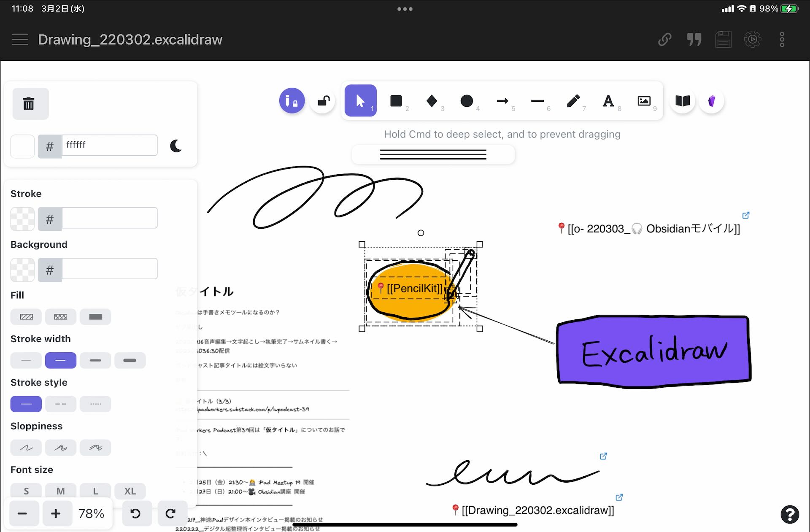Expand the top center three-dot handle

[405, 9]
